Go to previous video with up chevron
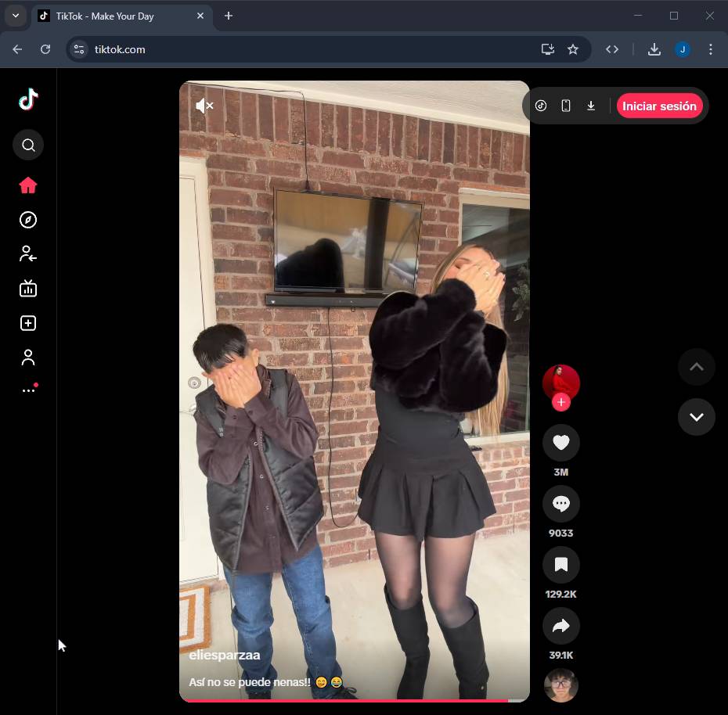The image size is (728, 715). [x=696, y=367]
